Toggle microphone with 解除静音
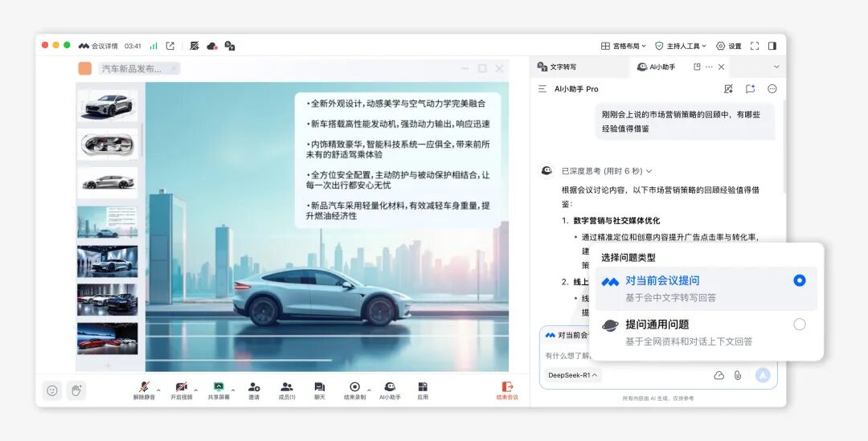 [145, 390]
